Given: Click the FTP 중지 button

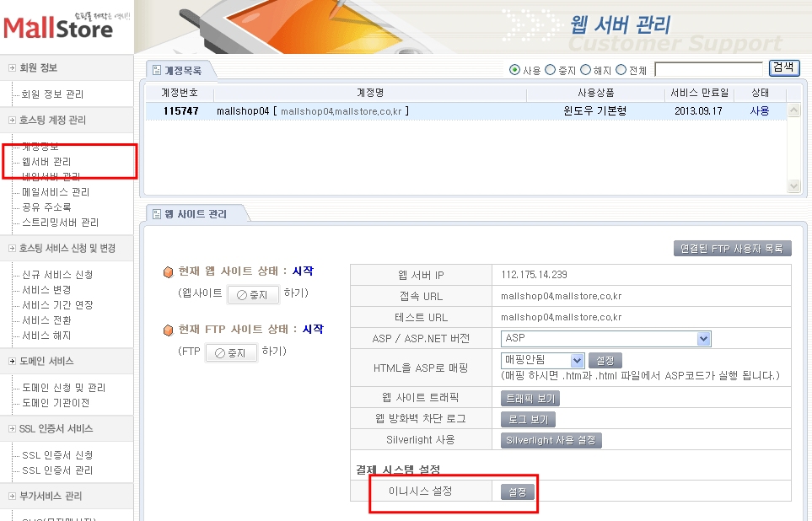Looking at the screenshot, I should click(x=231, y=352).
